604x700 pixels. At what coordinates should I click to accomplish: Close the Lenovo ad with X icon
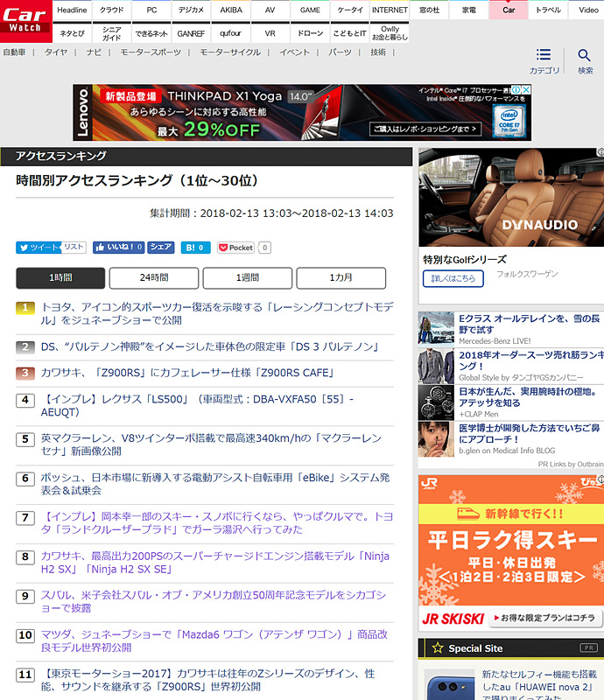(526, 89)
